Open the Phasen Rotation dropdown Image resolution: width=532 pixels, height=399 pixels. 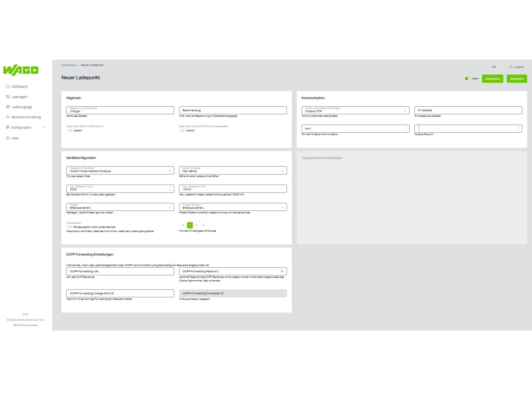tap(233, 207)
